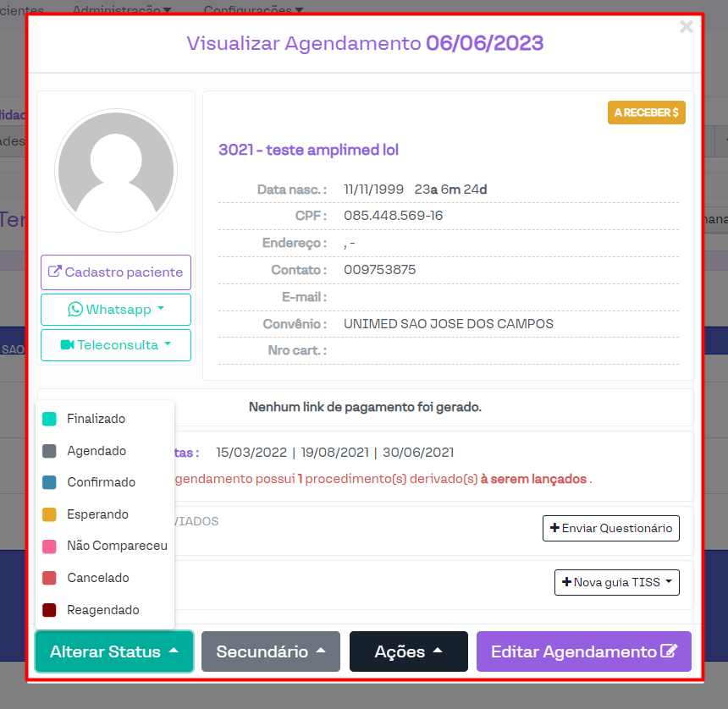Image resolution: width=728 pixels, height=709 pixels.
Task: Close the Visualizar Agendamento dialog
Action: [x=687, y=27]
